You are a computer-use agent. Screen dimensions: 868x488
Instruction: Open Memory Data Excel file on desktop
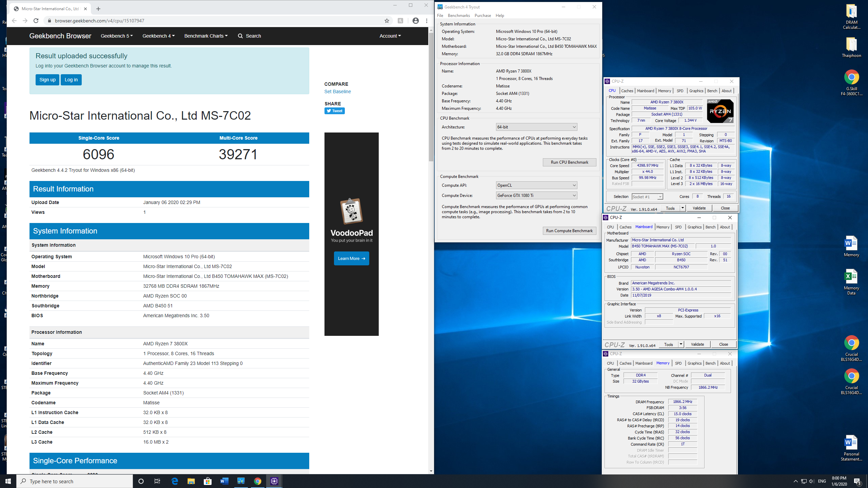[x=851, y=282]
